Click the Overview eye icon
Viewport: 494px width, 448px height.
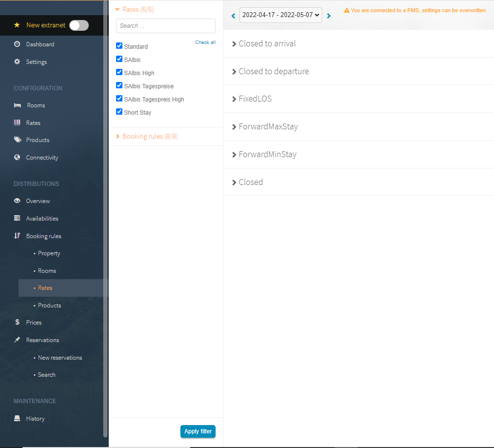[17, 201]
